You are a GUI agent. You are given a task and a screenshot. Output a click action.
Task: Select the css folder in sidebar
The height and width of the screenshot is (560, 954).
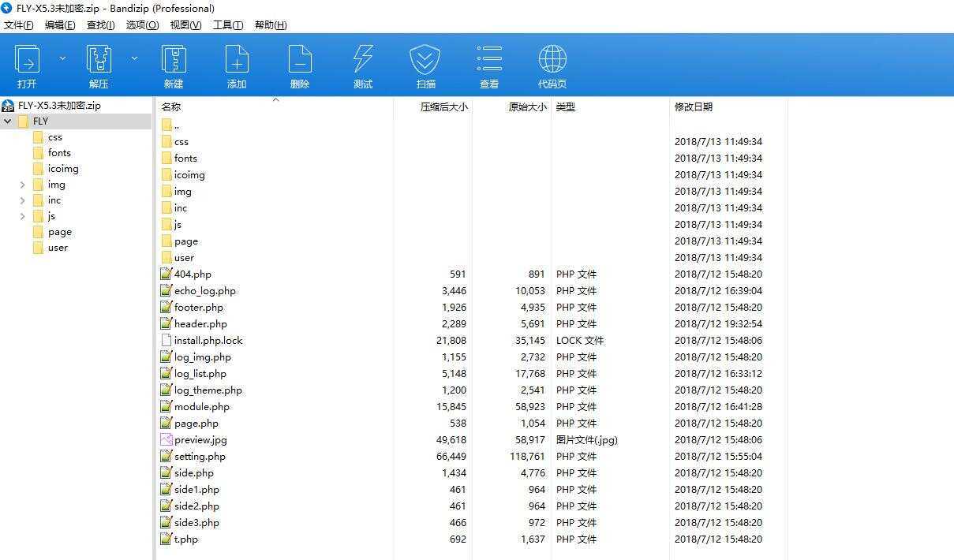(x=54, y=136)
